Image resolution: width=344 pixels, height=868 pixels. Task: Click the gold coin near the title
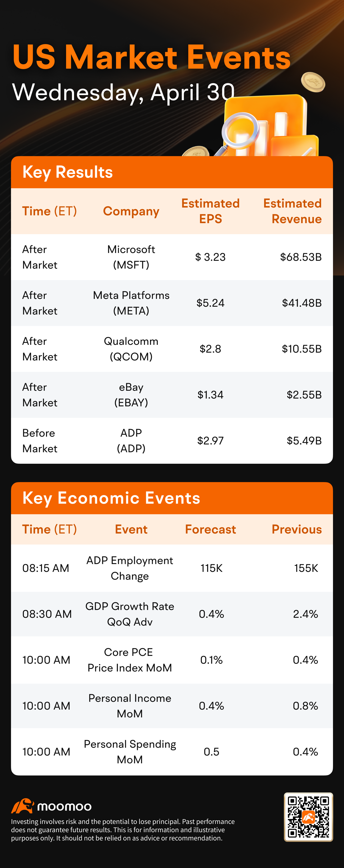[x=313, y=82]
